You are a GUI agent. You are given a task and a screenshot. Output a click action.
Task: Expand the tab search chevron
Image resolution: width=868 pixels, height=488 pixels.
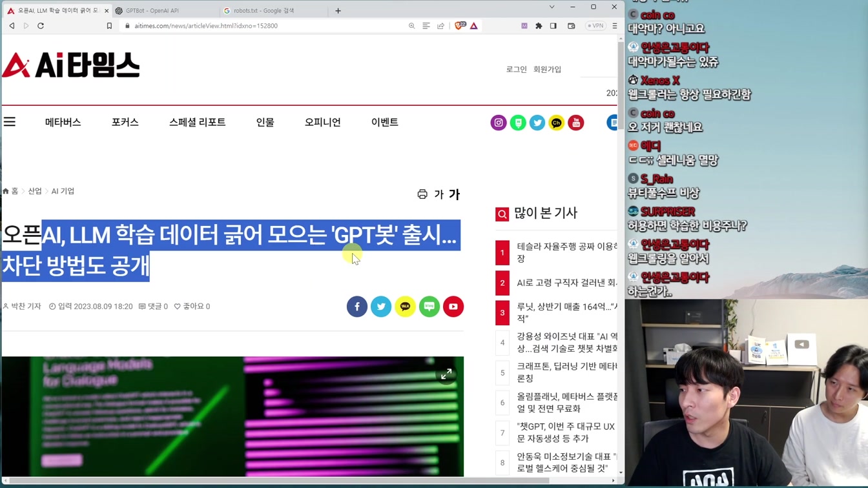(x=552, y=7)
